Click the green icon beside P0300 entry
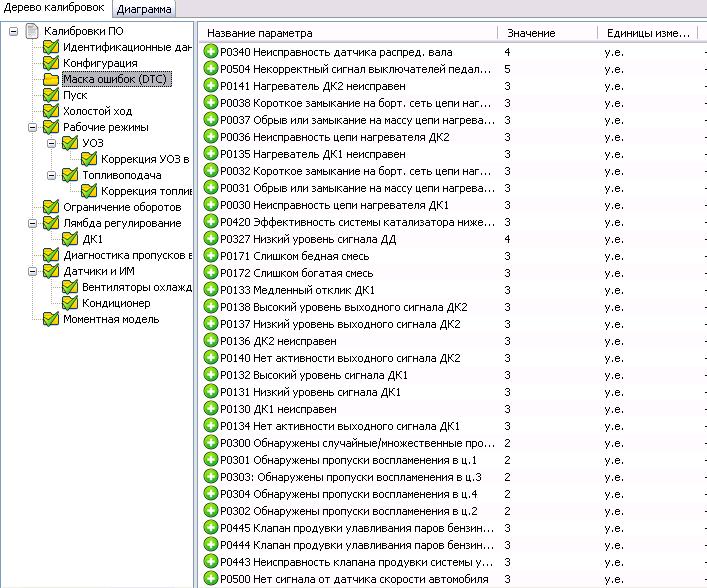This screenshot has width=707, height=588. [x=211, y=443]
